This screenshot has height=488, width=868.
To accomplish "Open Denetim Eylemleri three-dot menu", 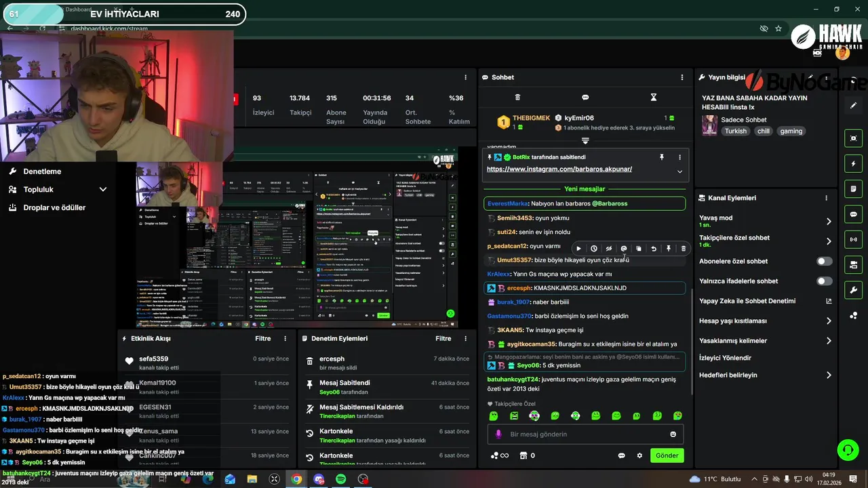I will point(465,338).
